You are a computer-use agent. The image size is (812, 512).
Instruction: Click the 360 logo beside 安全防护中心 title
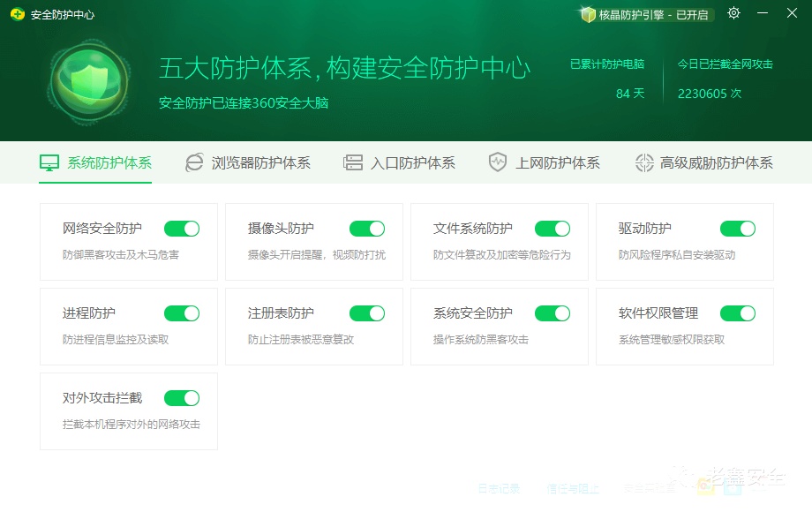click(x=17, y=14)
